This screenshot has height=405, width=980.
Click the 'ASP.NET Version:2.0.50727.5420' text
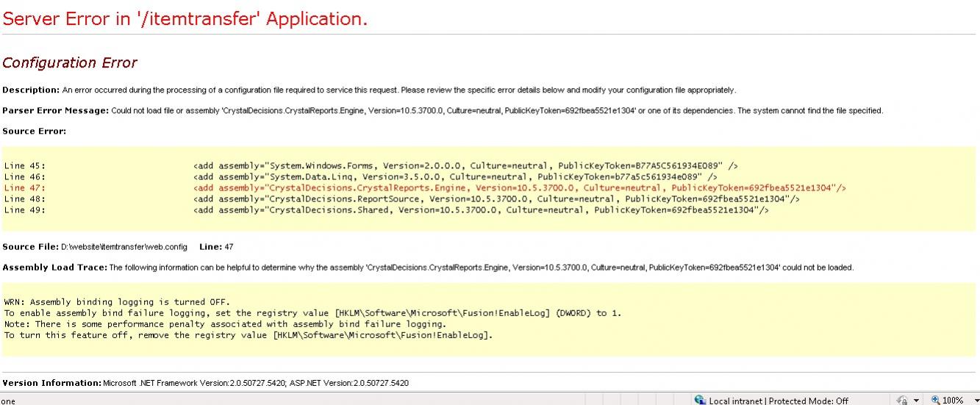[x=349, y=383]
